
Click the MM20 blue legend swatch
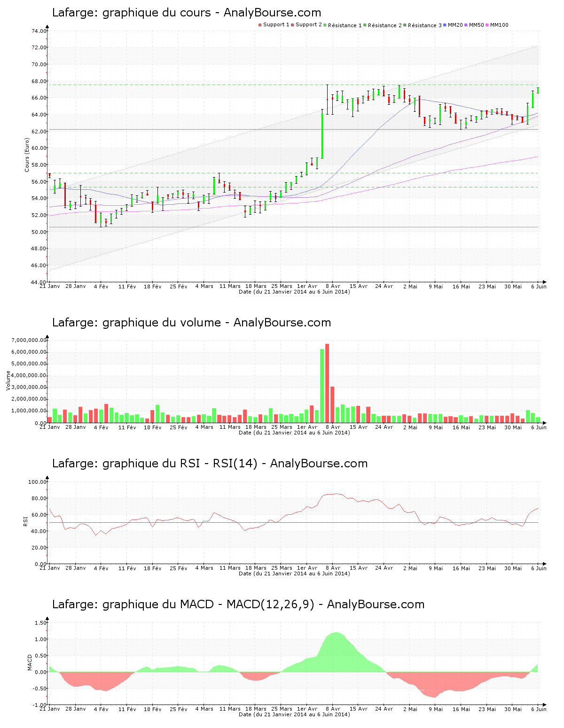(x=445, y=25)
